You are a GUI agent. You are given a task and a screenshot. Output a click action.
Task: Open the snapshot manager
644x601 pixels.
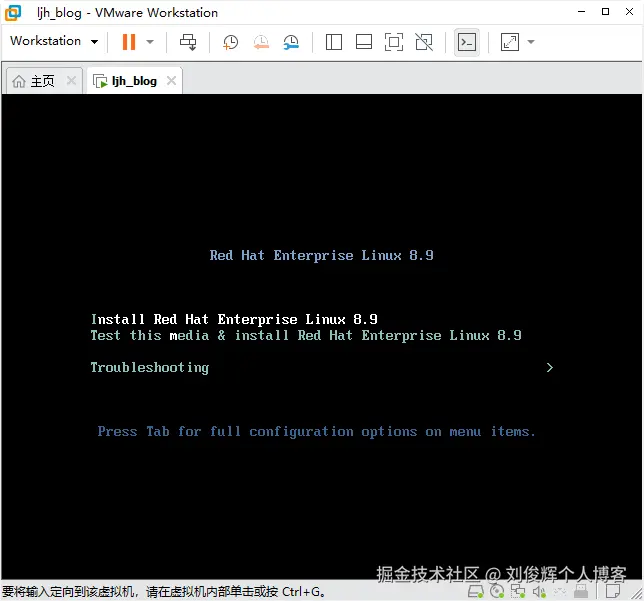[x=291, y=42]
